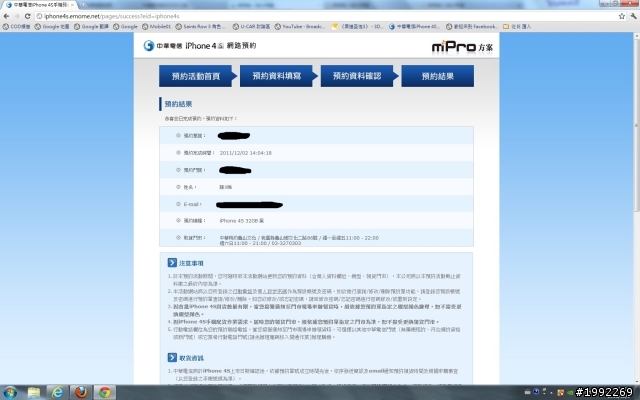Click the E-mail field label

(192, 204)
